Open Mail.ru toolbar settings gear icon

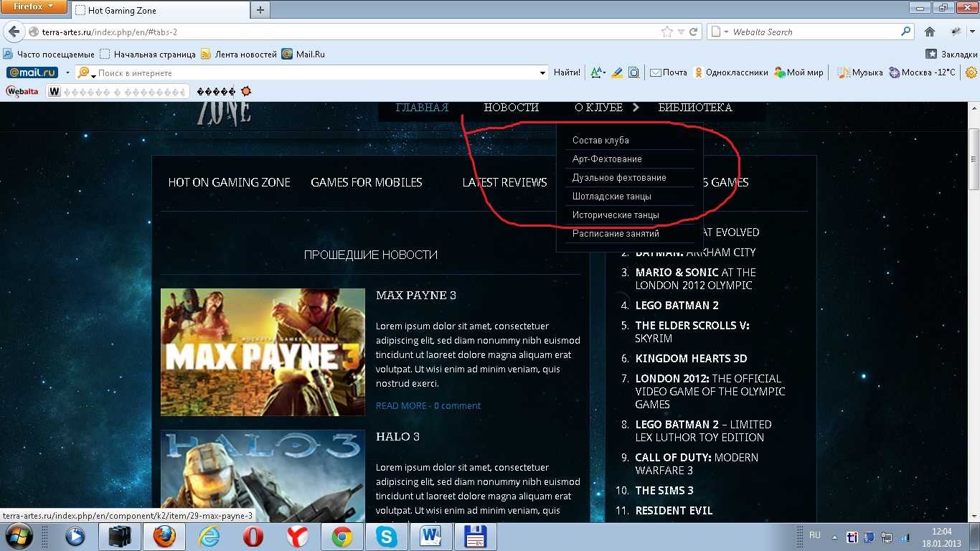971,72
